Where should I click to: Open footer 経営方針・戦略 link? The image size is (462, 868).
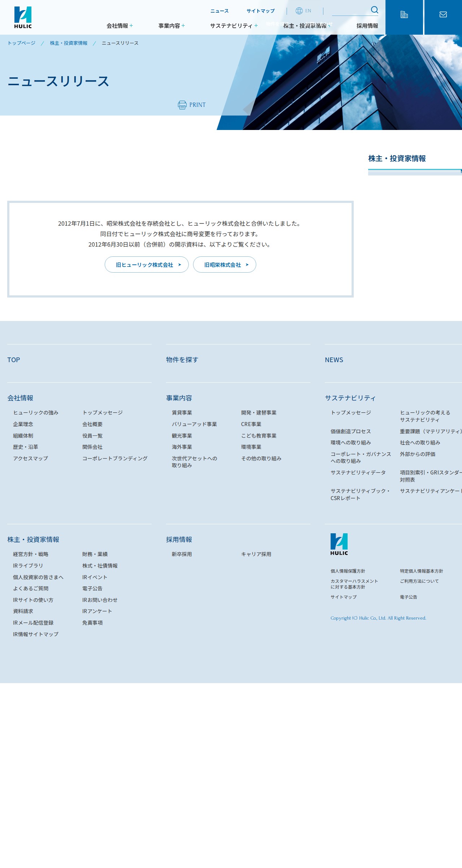click(x=31, y=554)
